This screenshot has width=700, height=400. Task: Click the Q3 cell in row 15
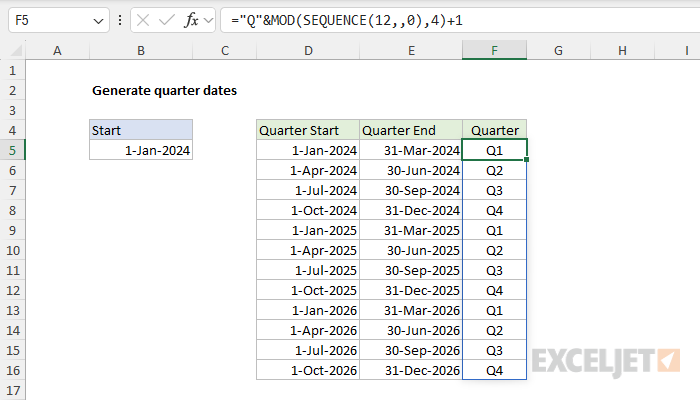(494, 350)
